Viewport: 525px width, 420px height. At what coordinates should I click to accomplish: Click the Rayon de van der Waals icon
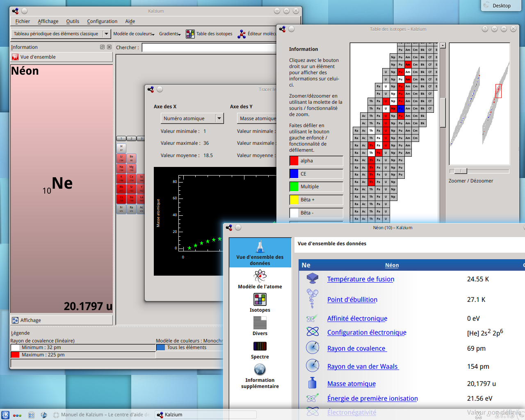click(313, 365)
